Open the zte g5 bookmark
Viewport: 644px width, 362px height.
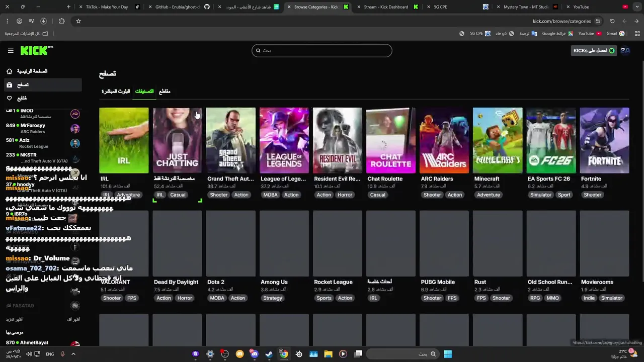click(505, 34)
